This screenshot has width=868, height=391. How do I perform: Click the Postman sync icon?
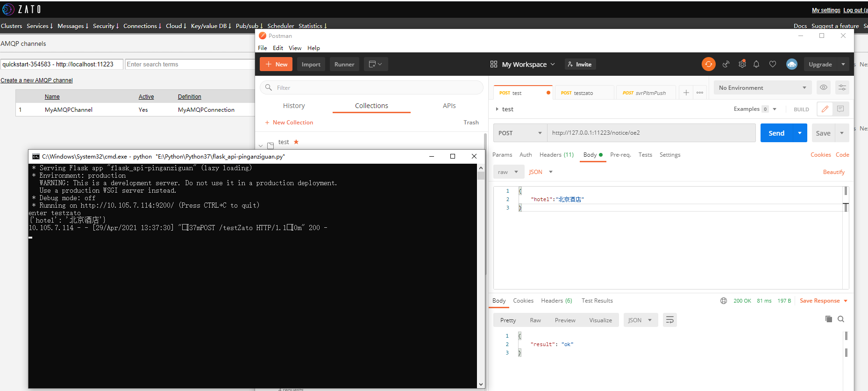click(x=708, y=64)
